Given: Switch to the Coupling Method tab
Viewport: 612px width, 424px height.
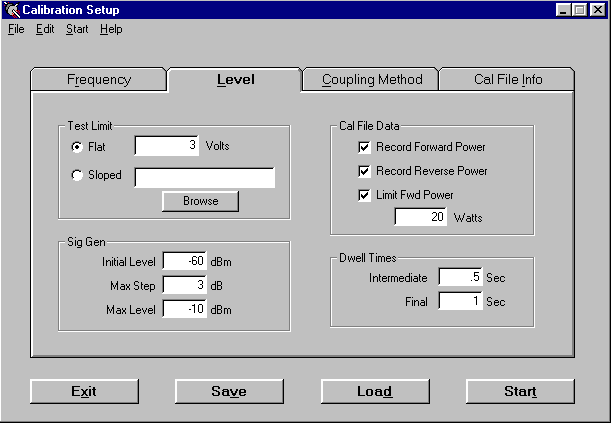Looking at the screenshot, I should pyautogui.click(x=372, y=80).
